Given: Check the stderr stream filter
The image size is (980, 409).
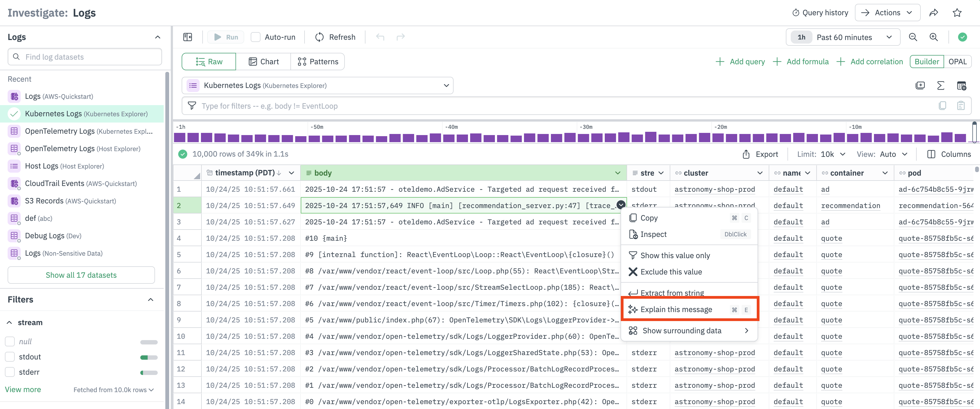Looking at the screenshot, I should point(10,372).
